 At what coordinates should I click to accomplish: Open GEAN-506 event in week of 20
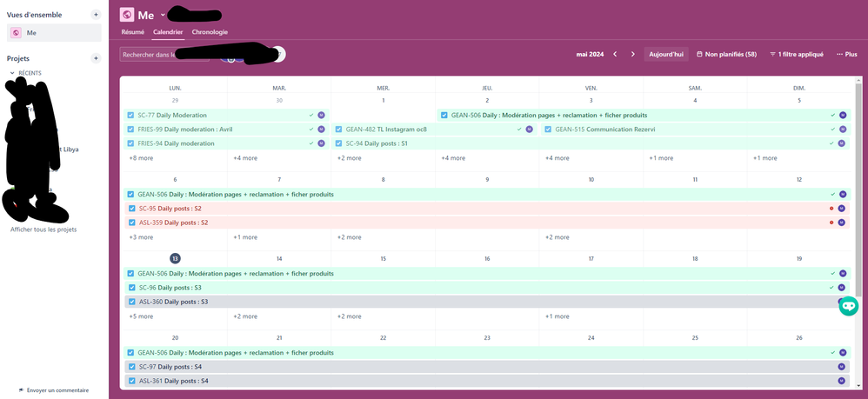(x=486, y=353)
